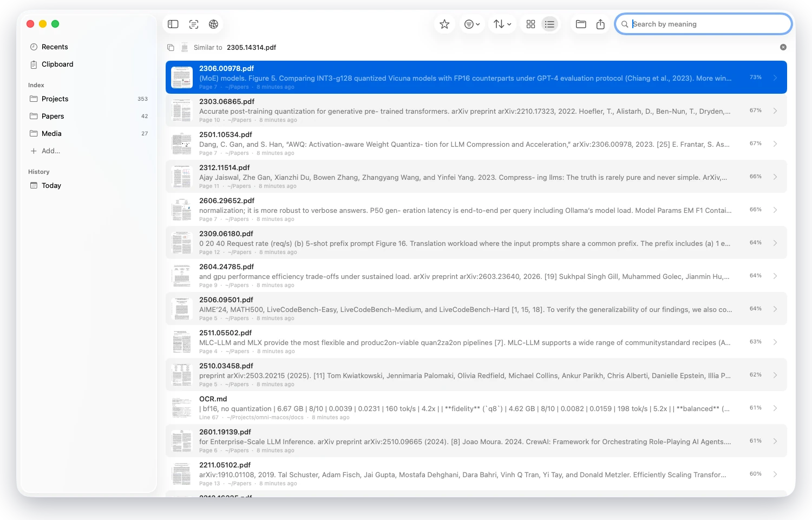Select the Papers index folder

point(88,116)
